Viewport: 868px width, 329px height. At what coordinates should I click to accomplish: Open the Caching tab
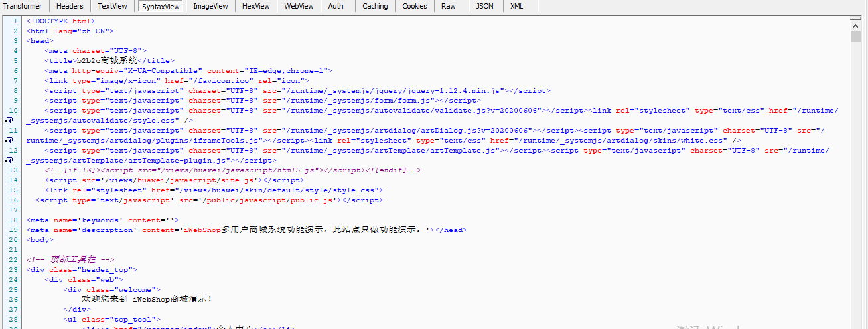pos(375,6)
